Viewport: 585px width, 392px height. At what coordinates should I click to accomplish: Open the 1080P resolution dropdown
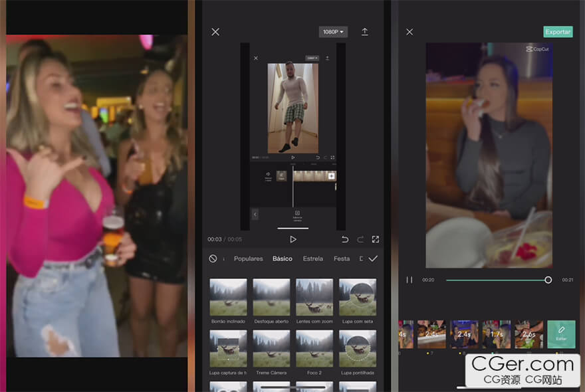(333, 32)
